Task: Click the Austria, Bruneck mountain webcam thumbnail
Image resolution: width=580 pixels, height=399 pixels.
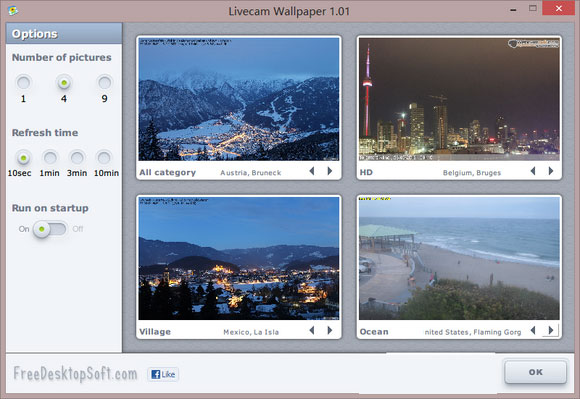Action: pos(239,99)
